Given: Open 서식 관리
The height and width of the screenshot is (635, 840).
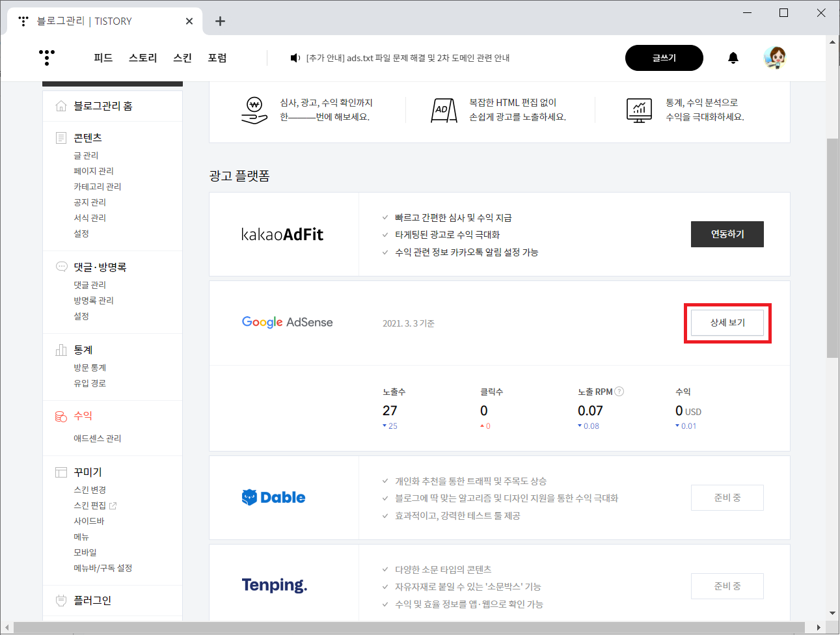Looking at the screenshot, I should coord(90,218).
